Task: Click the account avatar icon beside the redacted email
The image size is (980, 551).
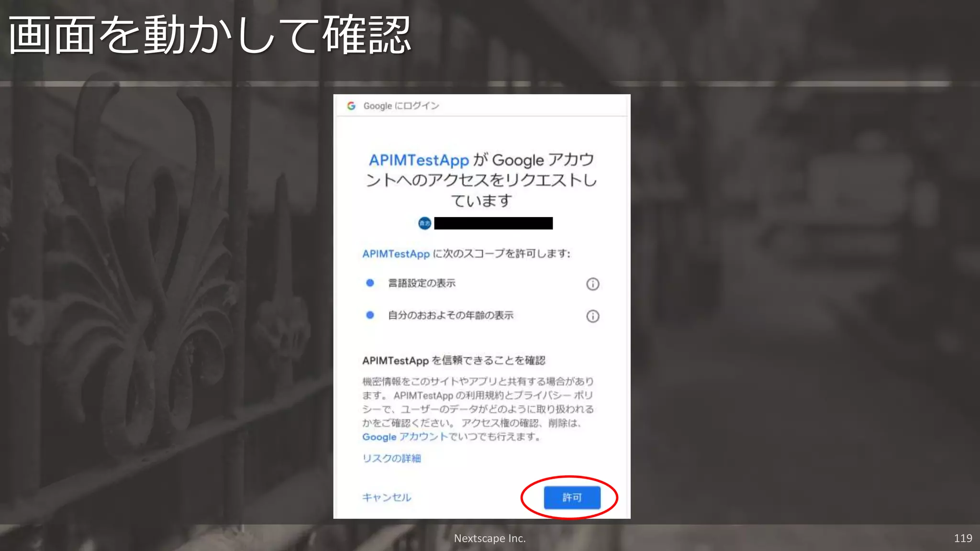Action: [424, 223]
